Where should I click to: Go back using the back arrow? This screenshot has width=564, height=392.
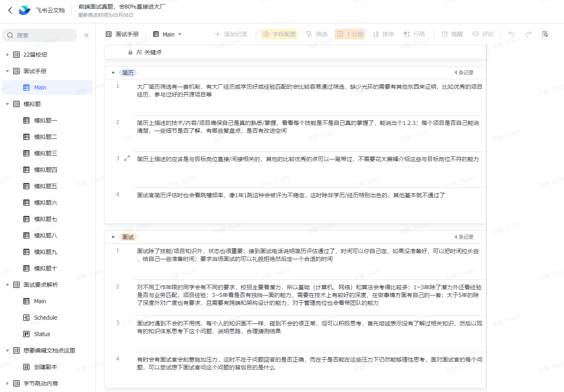pyautogui.click(x=10, y=10)
